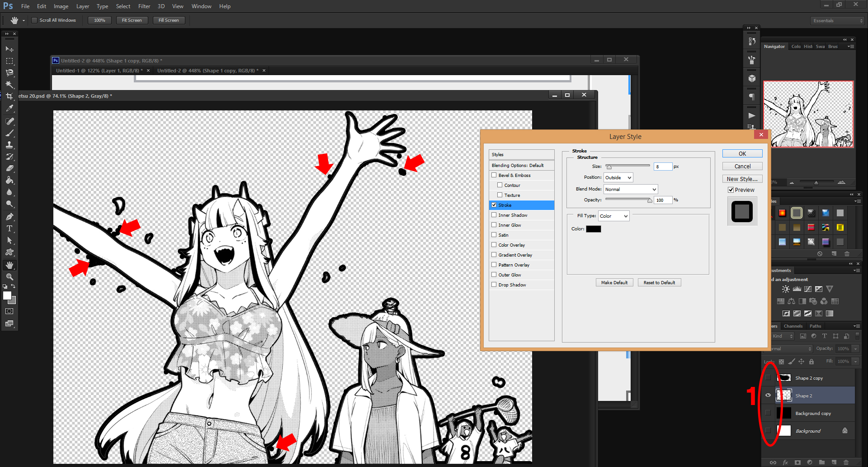Link layers with chain icon

[773, 462]
